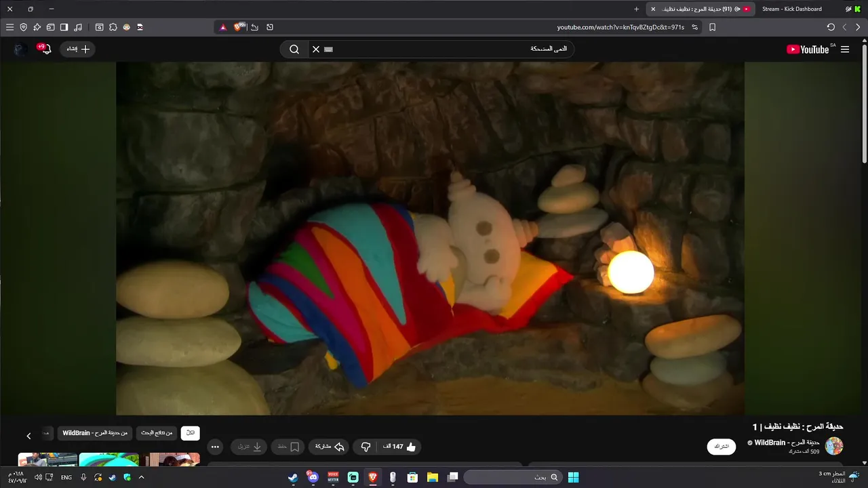Click the Windows taskbar search box
The height and width of the screenshot is (488, 868).
pyautogui.click(x=513, y=477)
